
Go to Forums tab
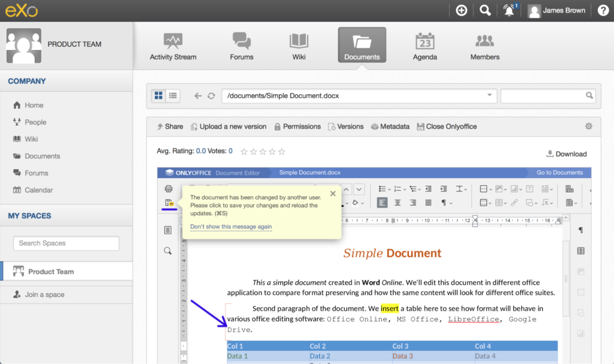(242, 46)
